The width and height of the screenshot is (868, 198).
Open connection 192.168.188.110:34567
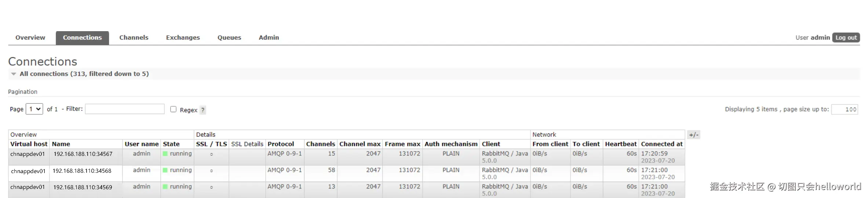(83, 154)
